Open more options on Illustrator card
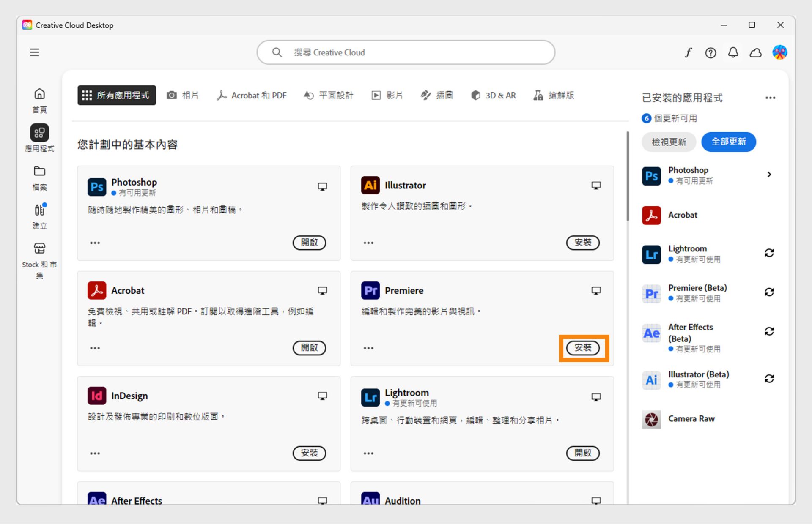The image size is (812, 524). pyautogui.click(x=369, y=243)
